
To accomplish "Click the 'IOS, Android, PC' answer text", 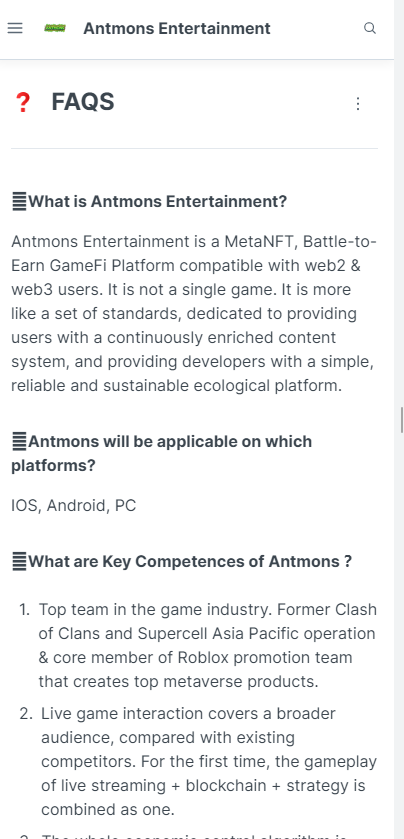I will click(74, 505).
